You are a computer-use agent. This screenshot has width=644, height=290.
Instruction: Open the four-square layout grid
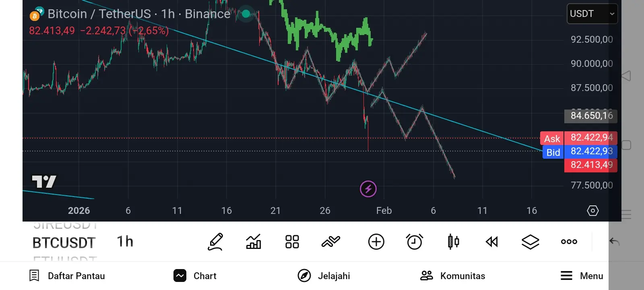[x=292, y=242]
